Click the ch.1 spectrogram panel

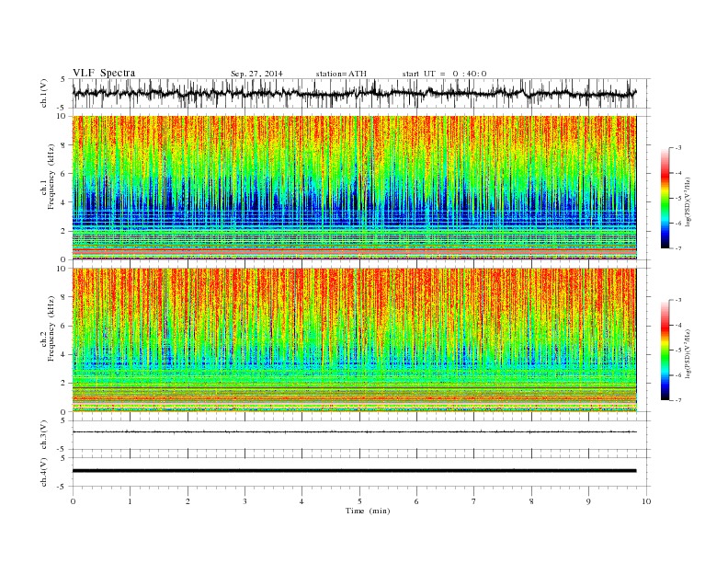click(354, 188)
